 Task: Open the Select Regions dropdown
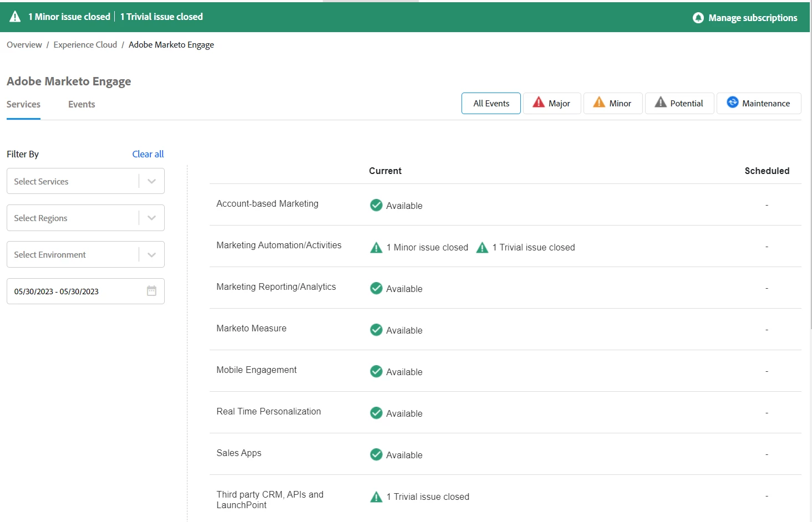(x=85, y=218)
